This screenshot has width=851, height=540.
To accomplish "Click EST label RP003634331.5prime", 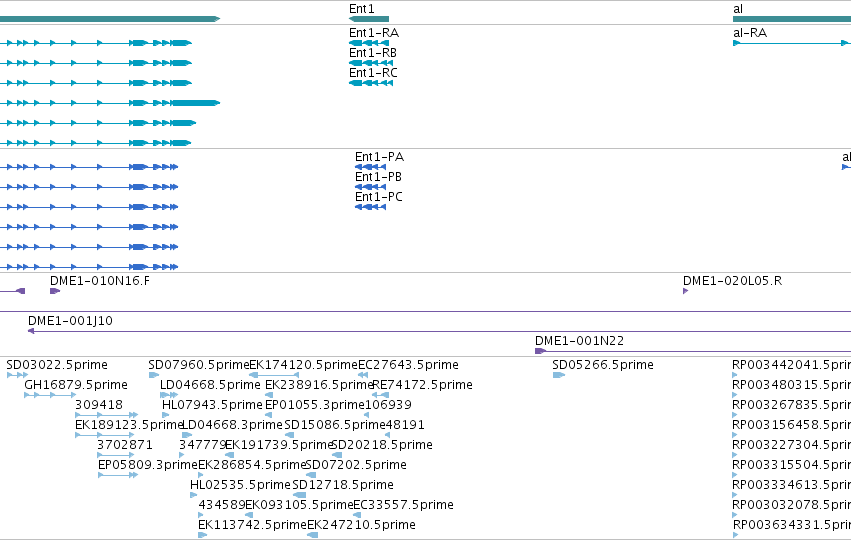I will (x=791, y=525).
